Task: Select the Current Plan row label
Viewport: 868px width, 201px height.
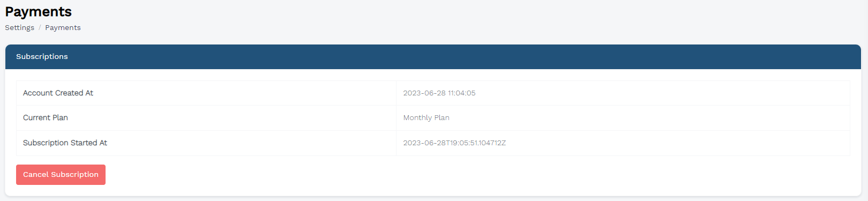Action: coord(46,118)
